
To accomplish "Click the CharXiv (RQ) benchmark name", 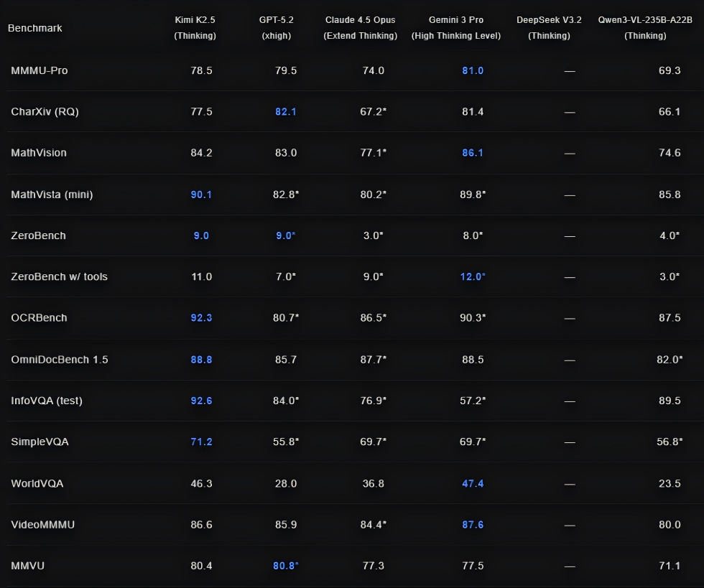I will (45, 112).
